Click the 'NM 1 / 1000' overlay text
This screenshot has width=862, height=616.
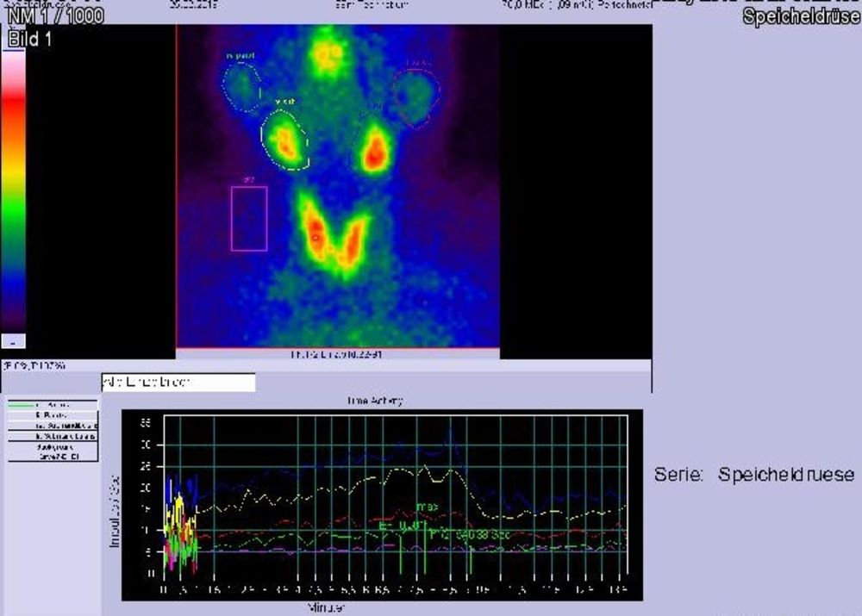coord(55,16)
